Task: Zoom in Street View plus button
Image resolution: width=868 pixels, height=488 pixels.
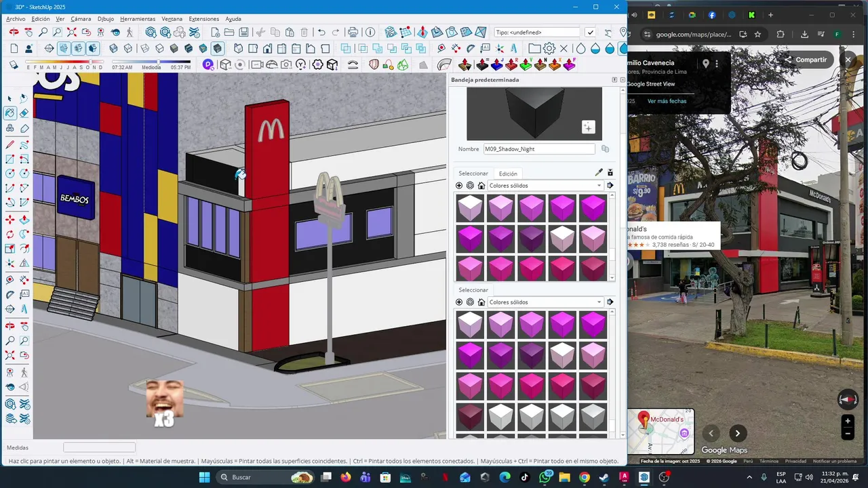Action: point(848,421)
